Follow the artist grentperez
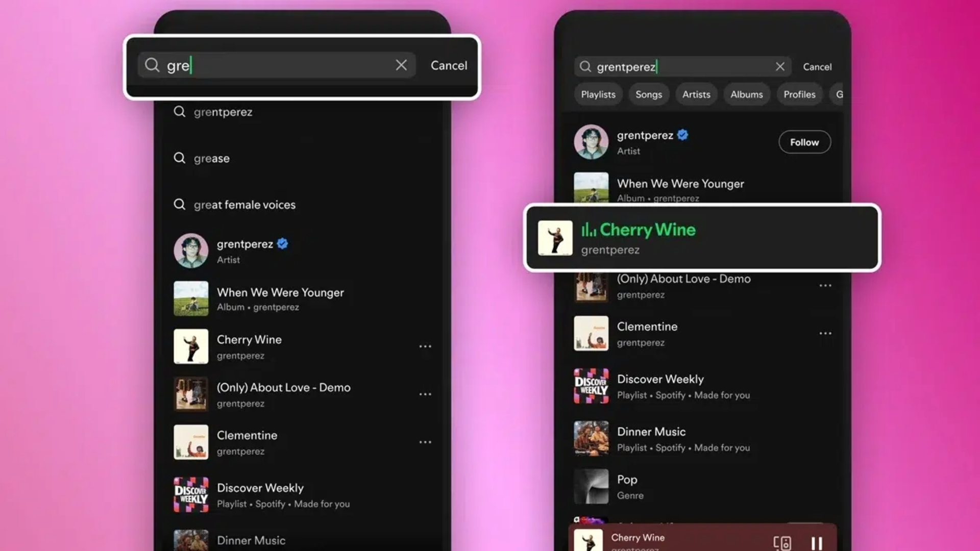Viewport: 980px width, 551px height. (x=804, y=142)
